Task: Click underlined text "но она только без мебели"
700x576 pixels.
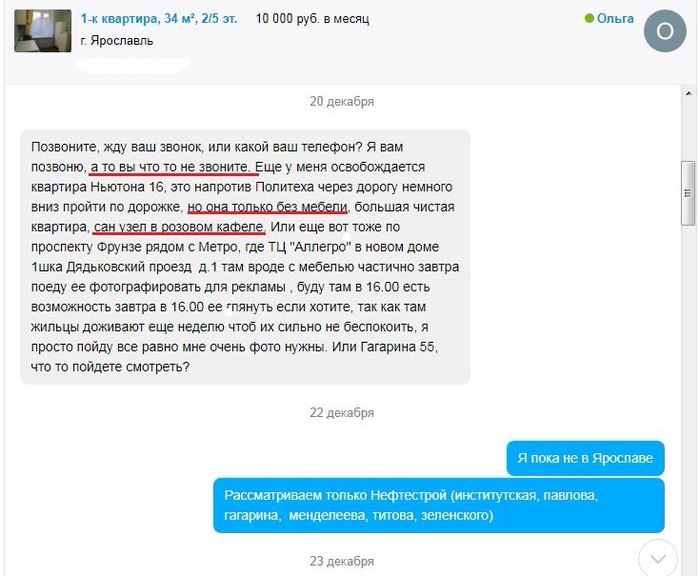Action: click(x=267, y=207)
